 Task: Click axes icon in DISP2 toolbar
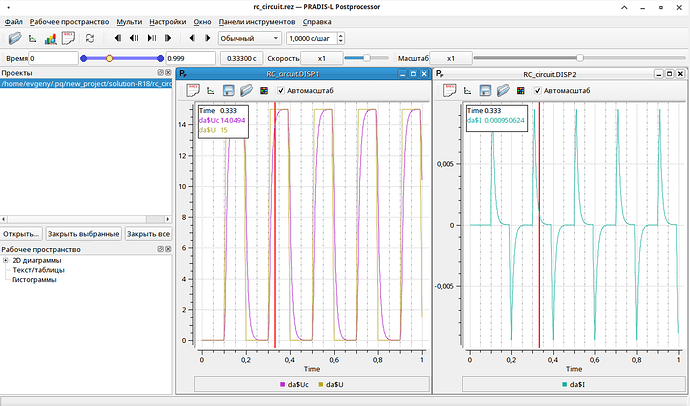click(x=467, y=91)
